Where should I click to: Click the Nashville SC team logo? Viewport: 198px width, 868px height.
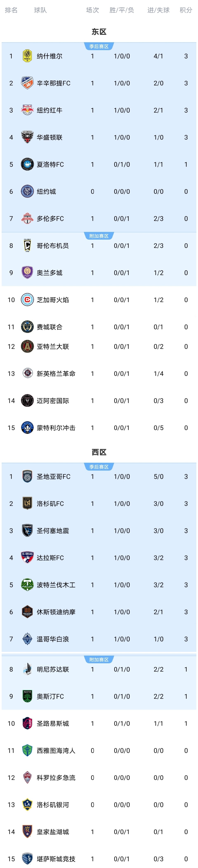tap(27, 56)
